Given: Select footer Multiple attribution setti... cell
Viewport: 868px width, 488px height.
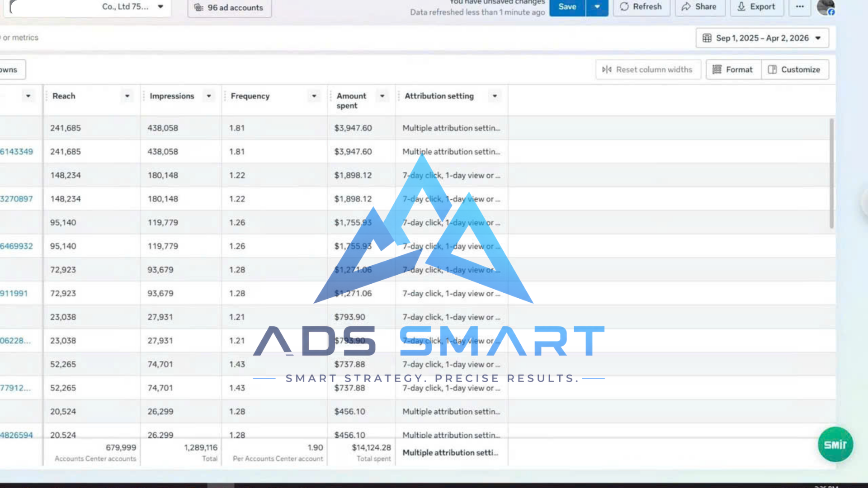Looking at the screenshot, I should point(450,452).
